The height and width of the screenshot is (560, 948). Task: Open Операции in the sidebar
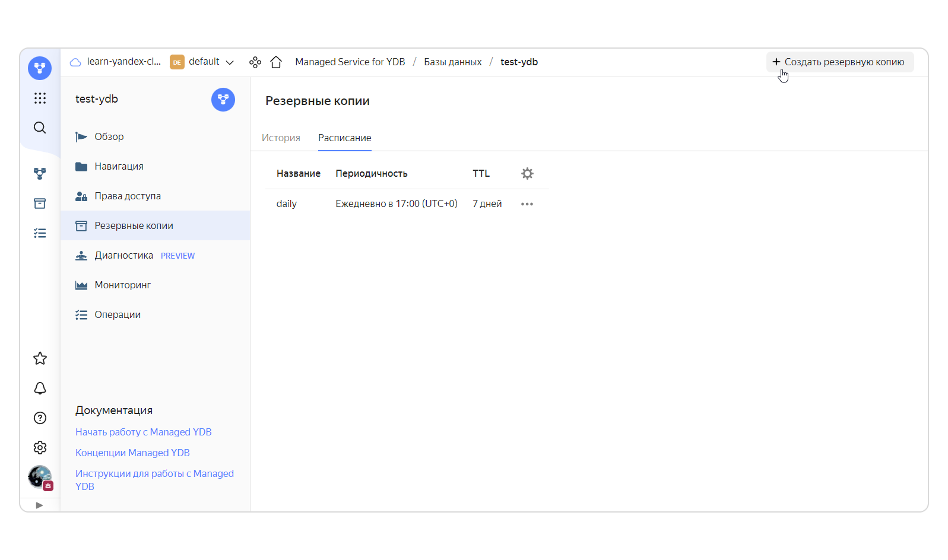[x=155, y=314]
